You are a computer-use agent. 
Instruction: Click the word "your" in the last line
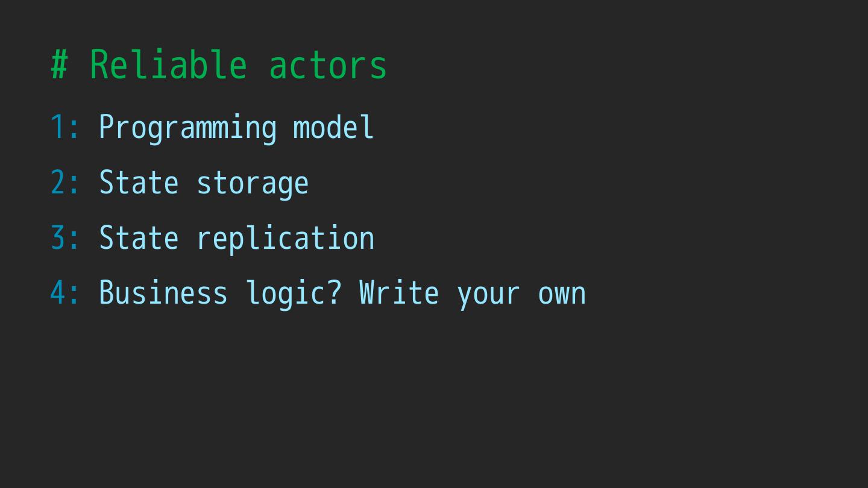pos(488,293)
